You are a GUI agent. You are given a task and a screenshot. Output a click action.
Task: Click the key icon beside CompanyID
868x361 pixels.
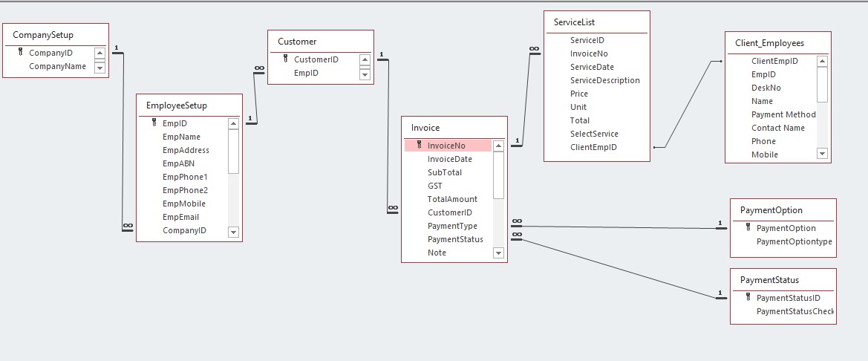coord(21,52)
